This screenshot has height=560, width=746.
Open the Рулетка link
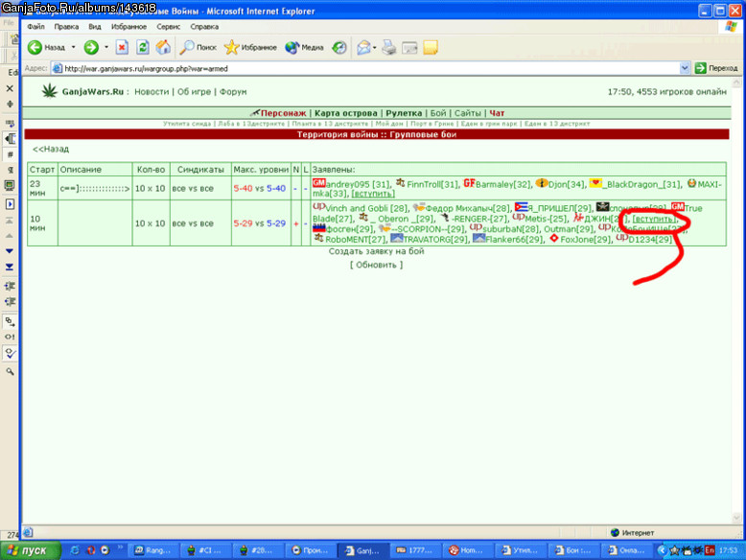coord(404,113)
